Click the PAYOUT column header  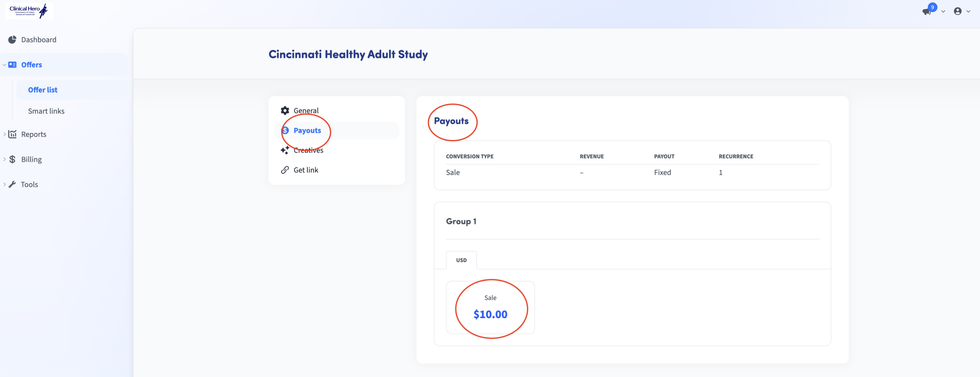pyautogui.click(x=664, y=156)
